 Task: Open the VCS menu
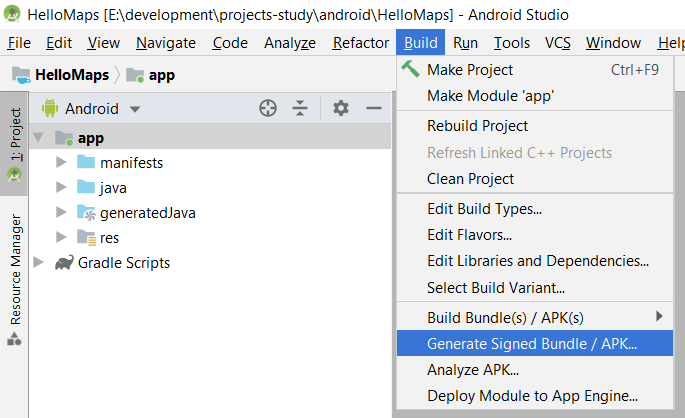[557, 43]
